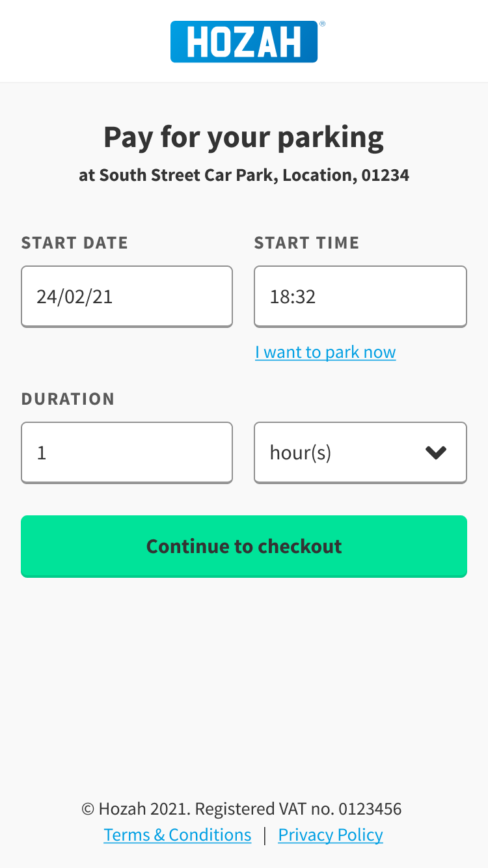Click the START DATE label

point(75,243)
